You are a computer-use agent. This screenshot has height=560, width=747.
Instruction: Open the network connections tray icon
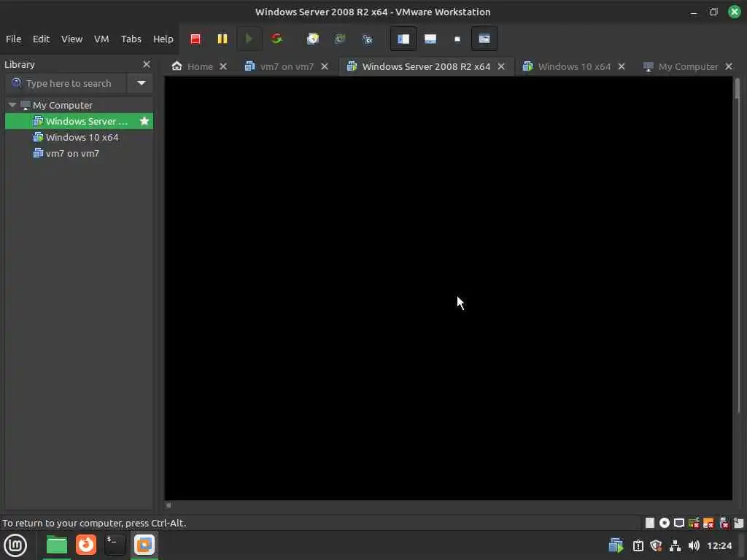click(x=675, y=545)
